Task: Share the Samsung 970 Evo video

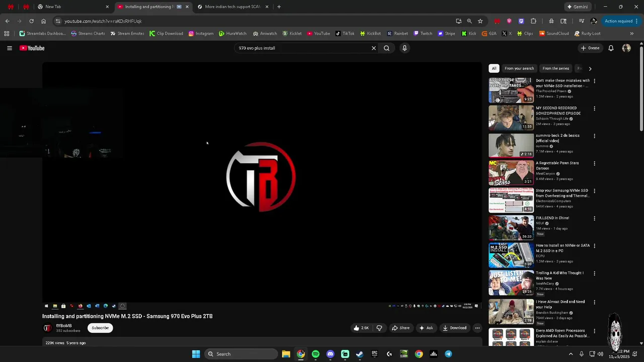Action: click(x=400, y=328)
